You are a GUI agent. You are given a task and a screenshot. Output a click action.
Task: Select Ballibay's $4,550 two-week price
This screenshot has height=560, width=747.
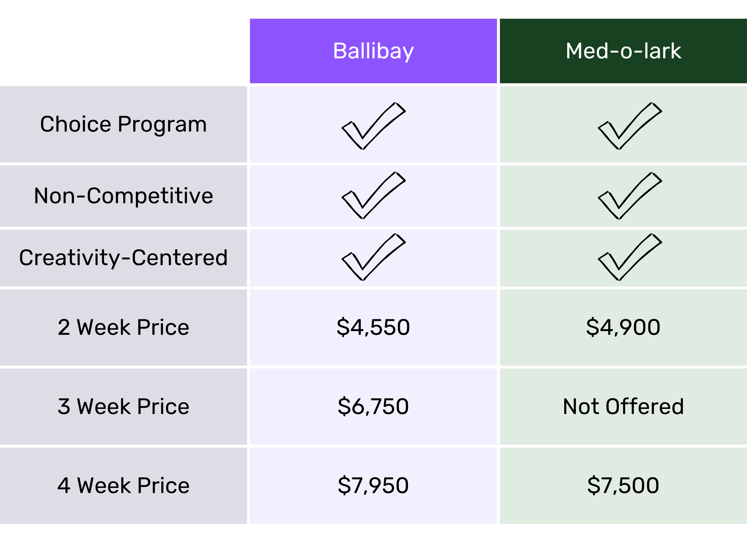pyautogui.click(x=373, y=327)
